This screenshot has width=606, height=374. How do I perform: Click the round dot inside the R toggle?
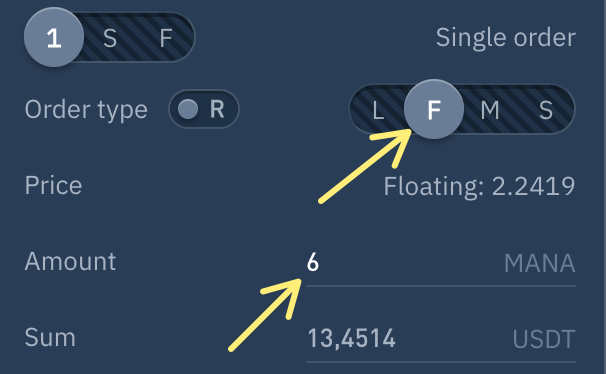(188, 109)
